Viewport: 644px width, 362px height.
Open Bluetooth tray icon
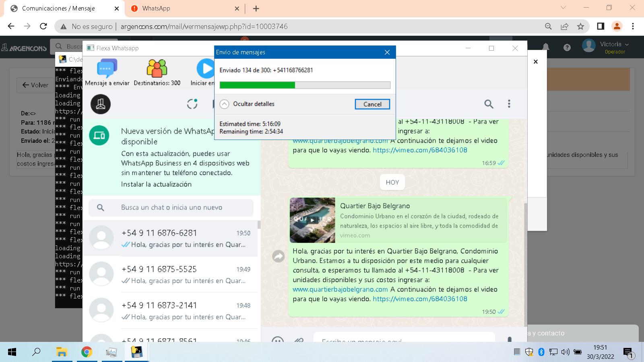[541, 352]
